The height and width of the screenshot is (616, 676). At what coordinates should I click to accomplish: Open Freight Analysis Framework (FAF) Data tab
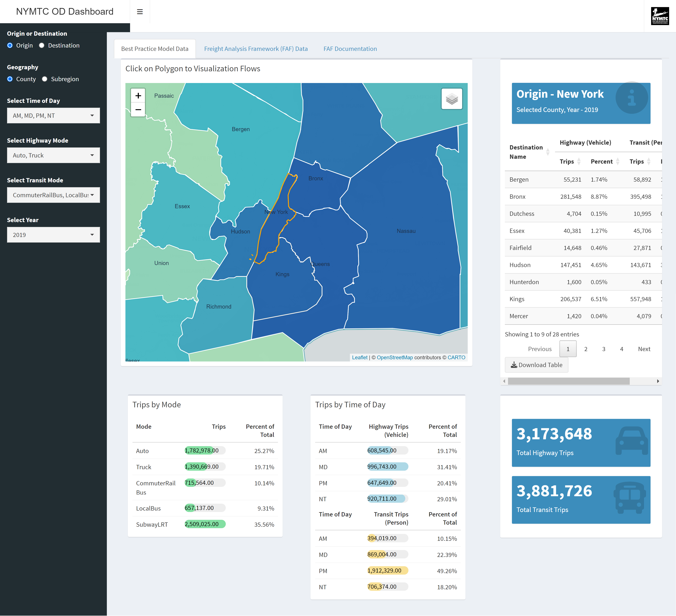(256, 49)
